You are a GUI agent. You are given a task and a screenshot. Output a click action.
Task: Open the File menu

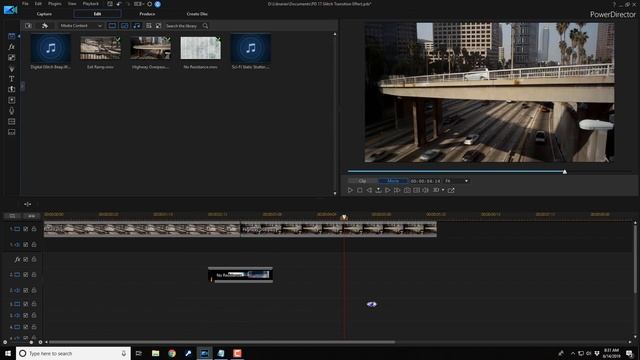pos(25,4)
